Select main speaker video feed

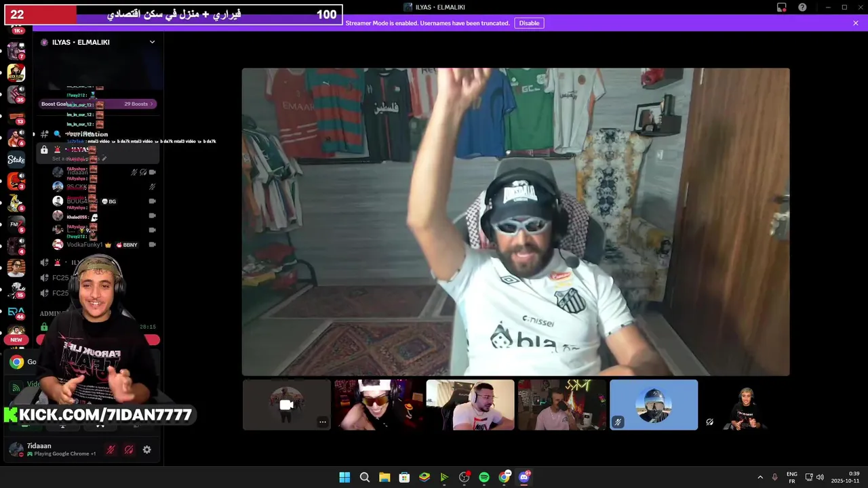click(x=515, y=222)
